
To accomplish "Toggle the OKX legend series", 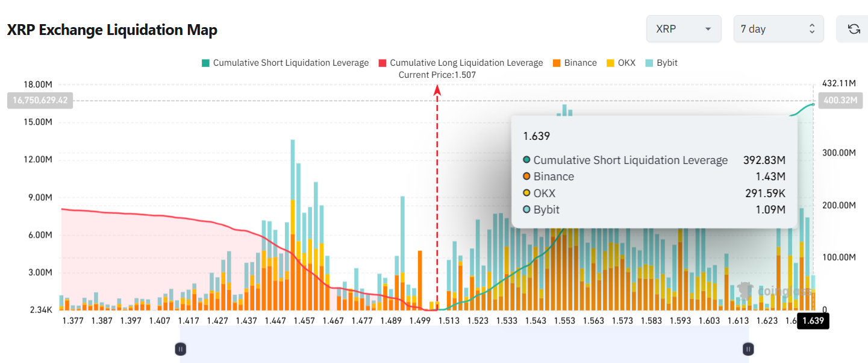I will tap(620, 63).
